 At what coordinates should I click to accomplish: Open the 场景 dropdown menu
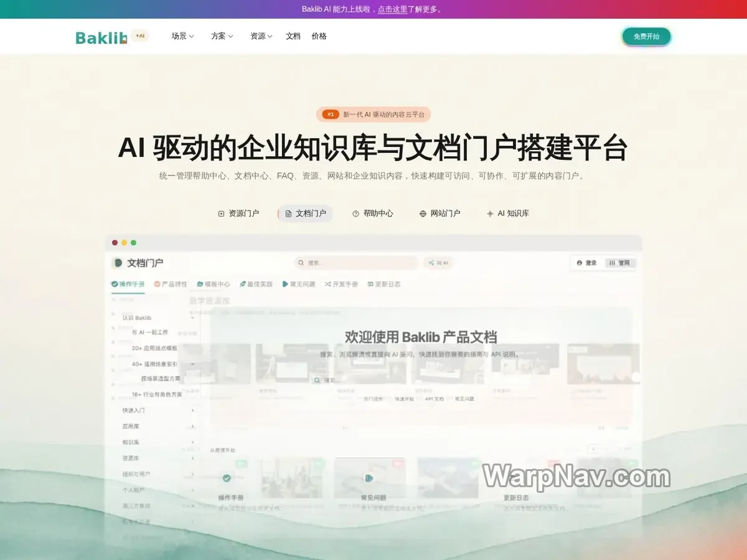point(183,36)
